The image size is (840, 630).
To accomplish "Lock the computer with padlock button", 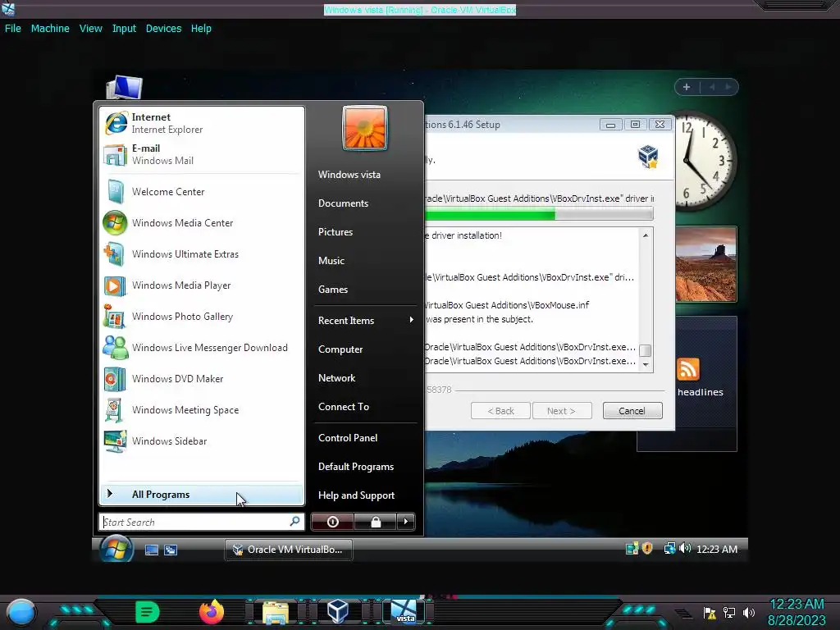I will pyautogui.click(x=376, y=522).
